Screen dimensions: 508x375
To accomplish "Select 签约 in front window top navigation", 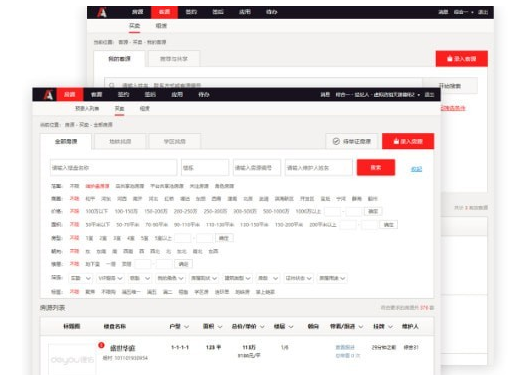I will (x=123, y=95).
